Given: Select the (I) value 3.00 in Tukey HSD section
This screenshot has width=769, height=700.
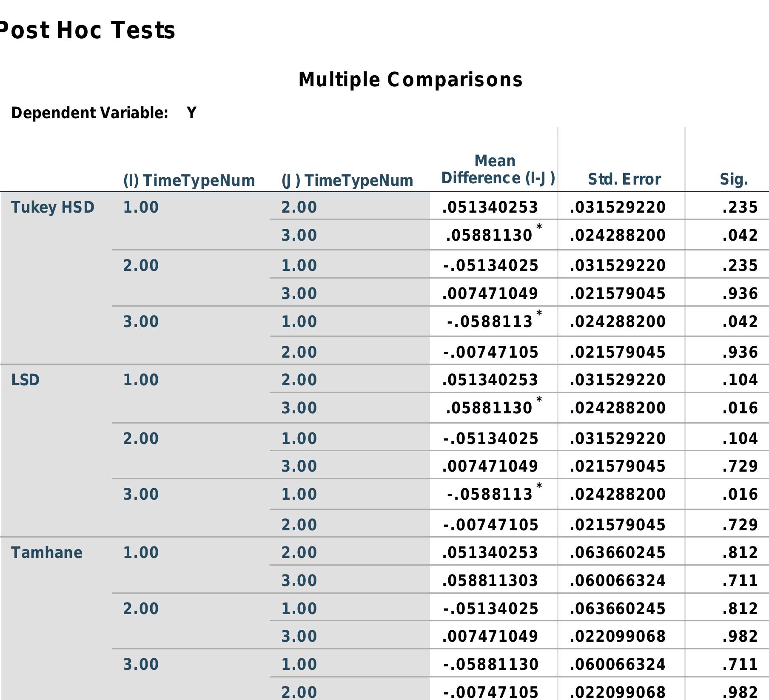Looking at the screenshot, I should tap(141, 322).
